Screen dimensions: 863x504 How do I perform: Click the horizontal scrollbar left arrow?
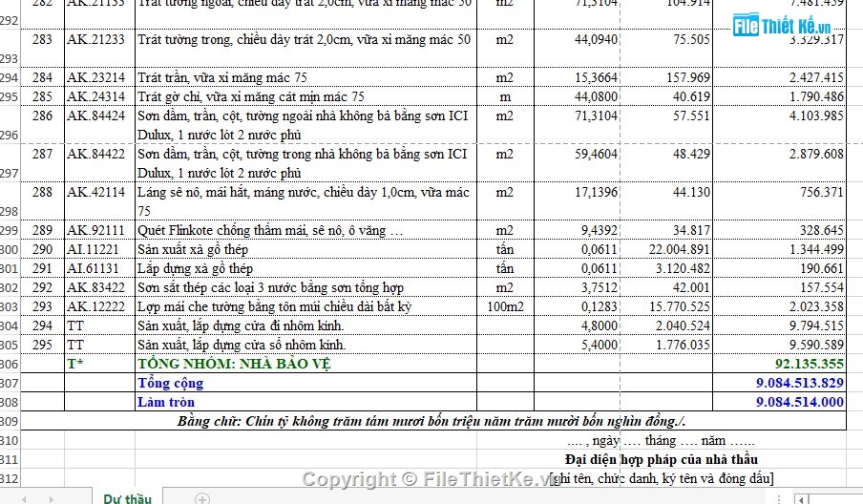pos(801,499)
